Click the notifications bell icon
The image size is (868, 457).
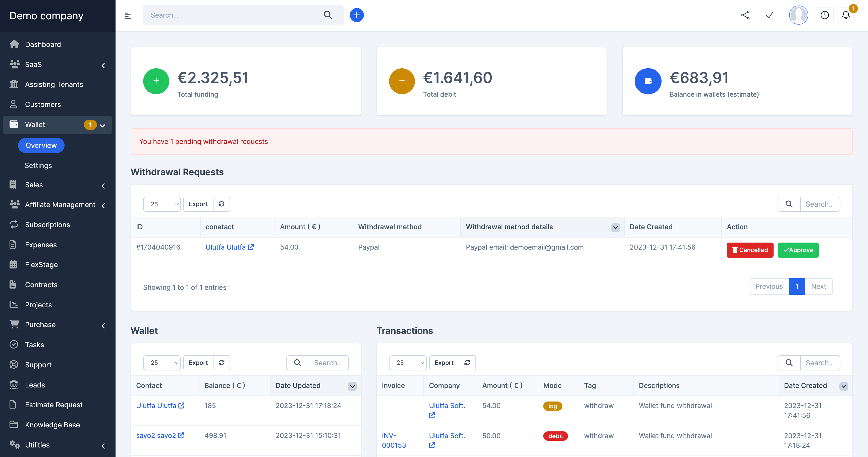pyautogui.click(x=845, y=15)
